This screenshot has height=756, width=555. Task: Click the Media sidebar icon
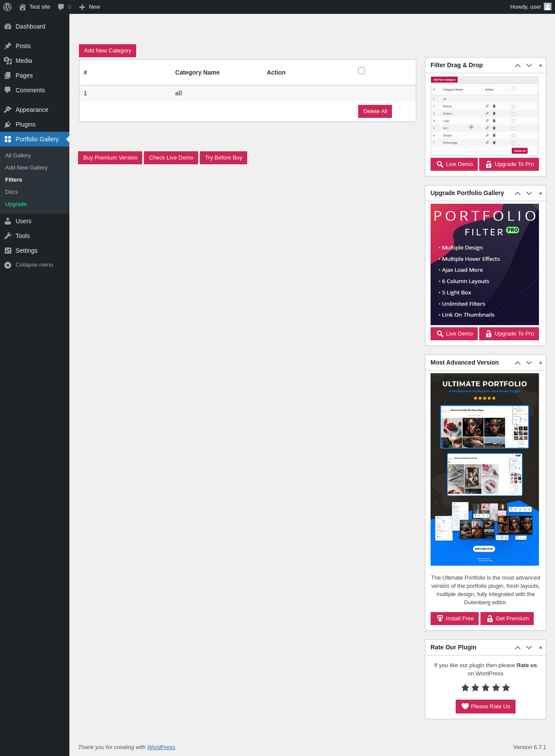coord(8,61)
